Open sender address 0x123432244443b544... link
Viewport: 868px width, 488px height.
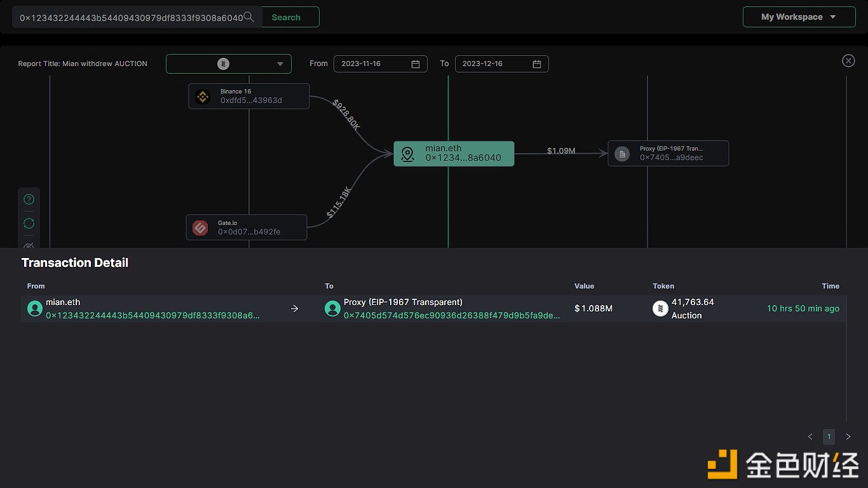pos(153,315)
